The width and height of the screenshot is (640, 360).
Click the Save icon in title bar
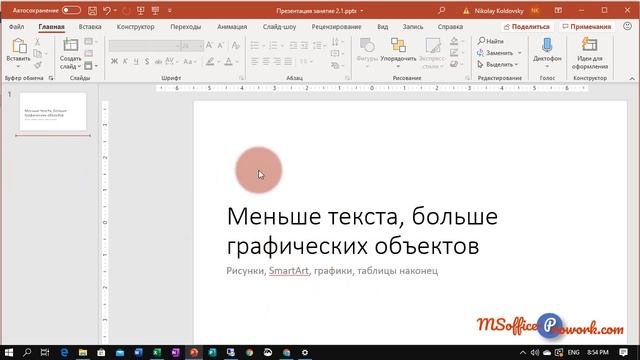pyautogui.click(x=93, y=11)
